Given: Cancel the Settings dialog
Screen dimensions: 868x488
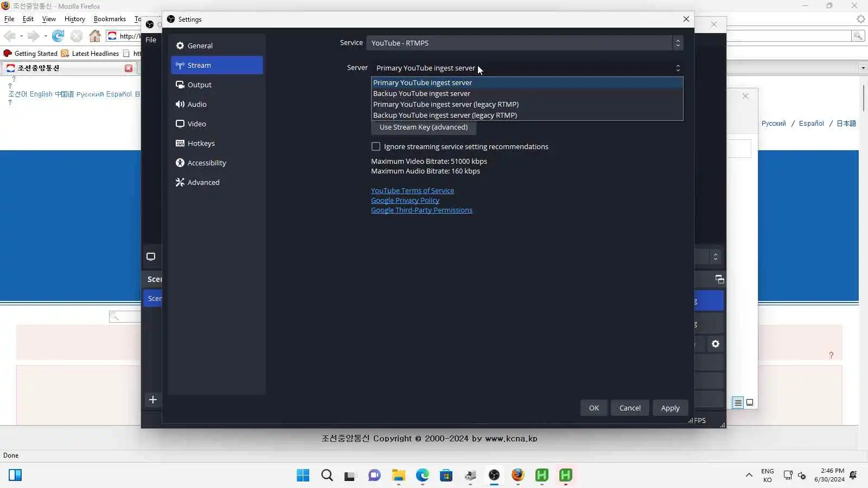Looking at the screenshot, I should [630, 408].
